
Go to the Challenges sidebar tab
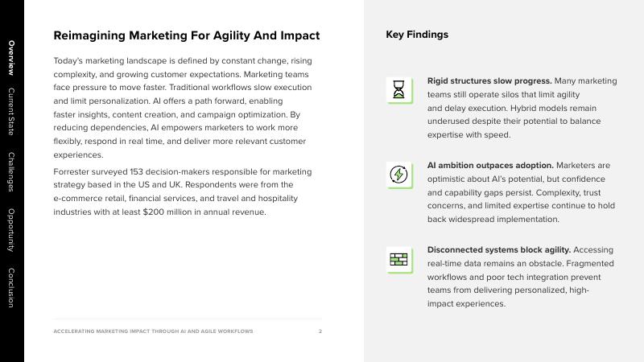click(11, 171)
